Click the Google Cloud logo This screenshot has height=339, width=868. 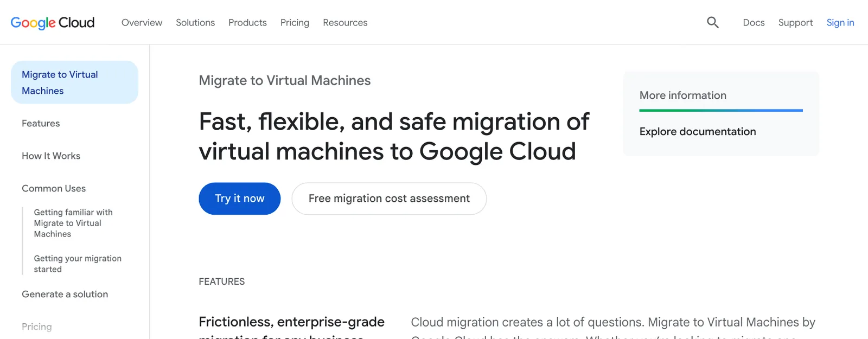[53, 22]
